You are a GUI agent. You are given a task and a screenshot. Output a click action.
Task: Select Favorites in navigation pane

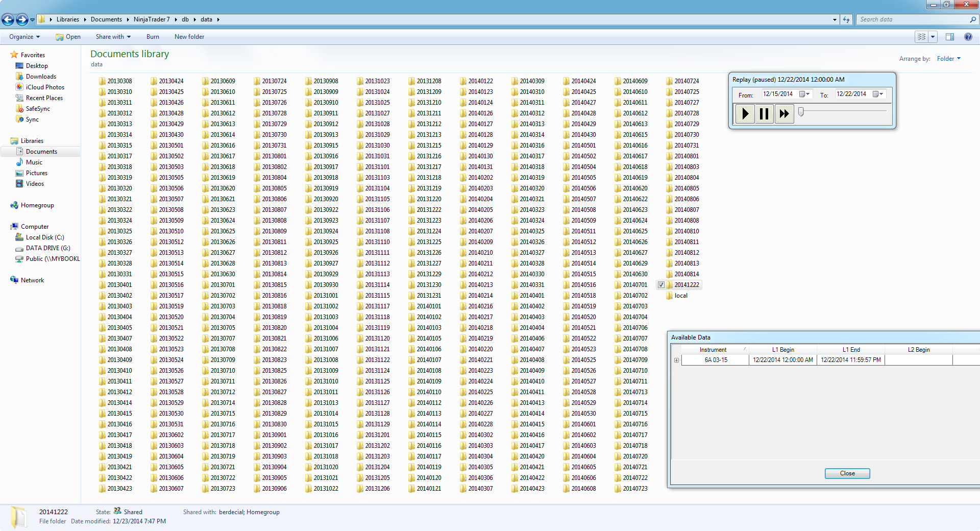click(33, 55)
